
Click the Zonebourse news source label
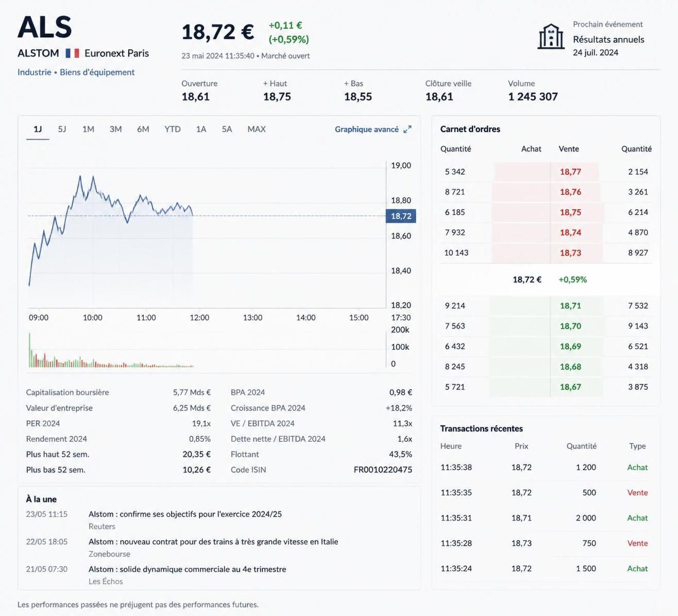(x=109, y=554)
